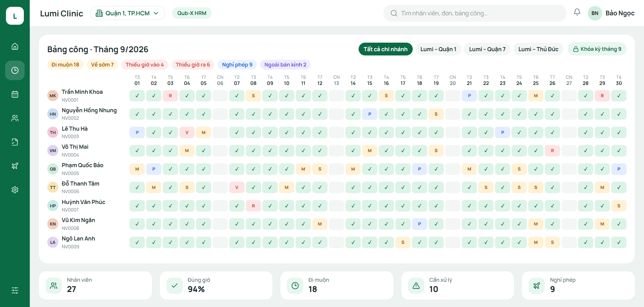Click Lê Thu Hà's V cell on day 04

pyautogui.click(x=187, y=132)
